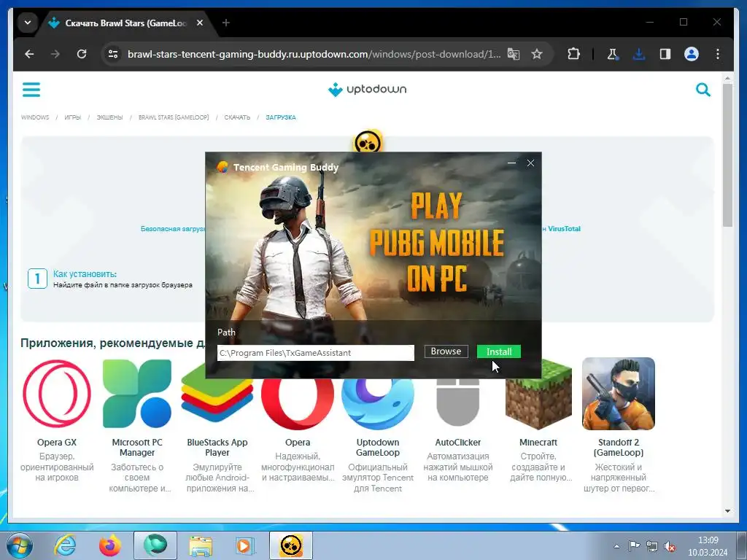Image resolution: width=747 pixels, height=560 pixels.
Task: Open Action Center flag icon
Action: [x=634, y=546]
